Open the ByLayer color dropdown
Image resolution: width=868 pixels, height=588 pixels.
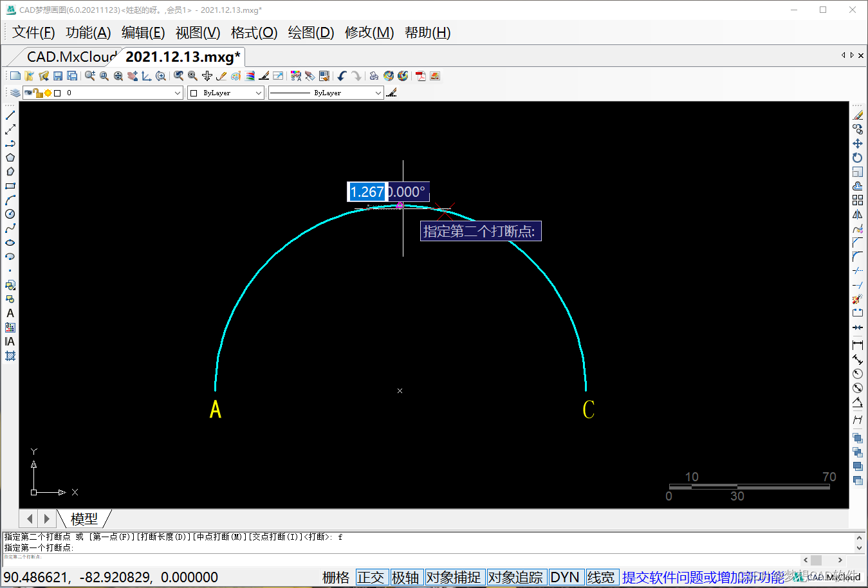(x=258, y=93)
